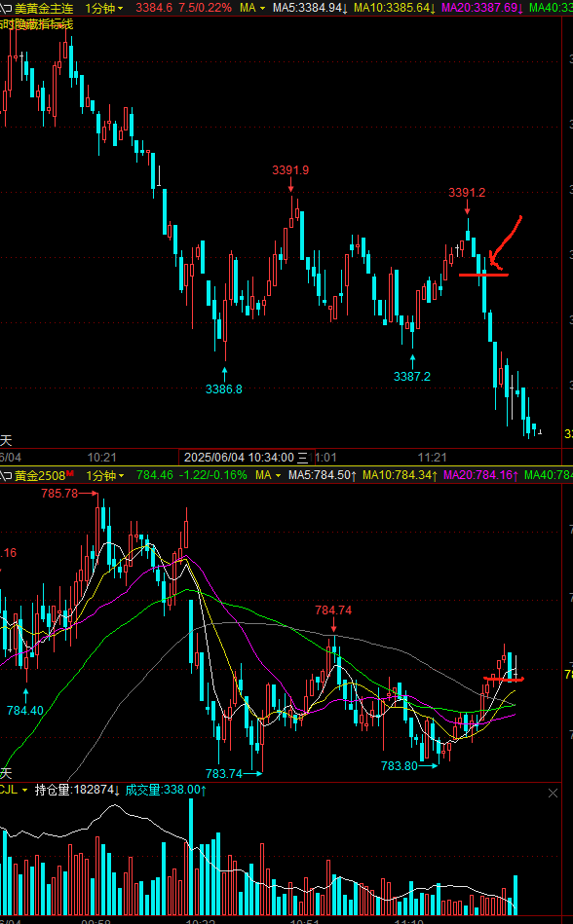Click the 2025/06/04 10:34:00 time axis marker
The width and height of the screenshot is (573, 924).
247,458
